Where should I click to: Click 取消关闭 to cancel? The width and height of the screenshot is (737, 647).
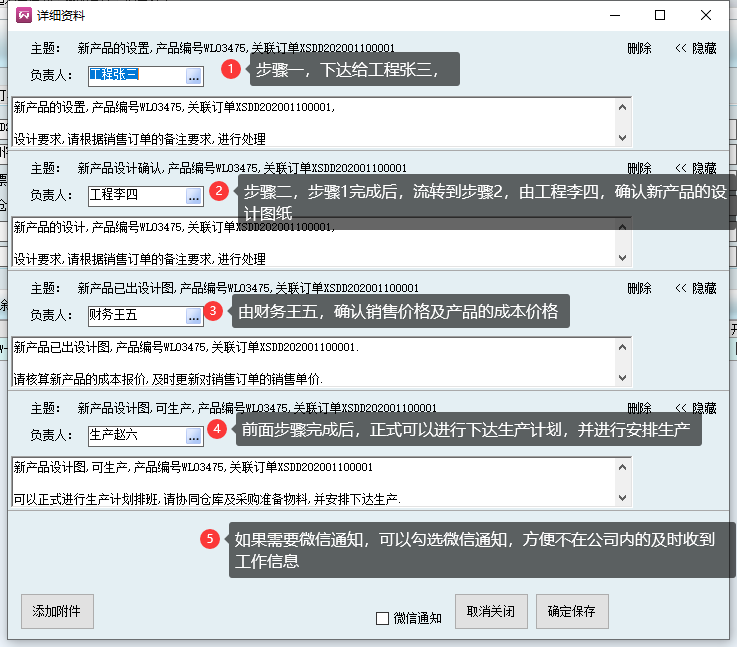pos(491,610)
